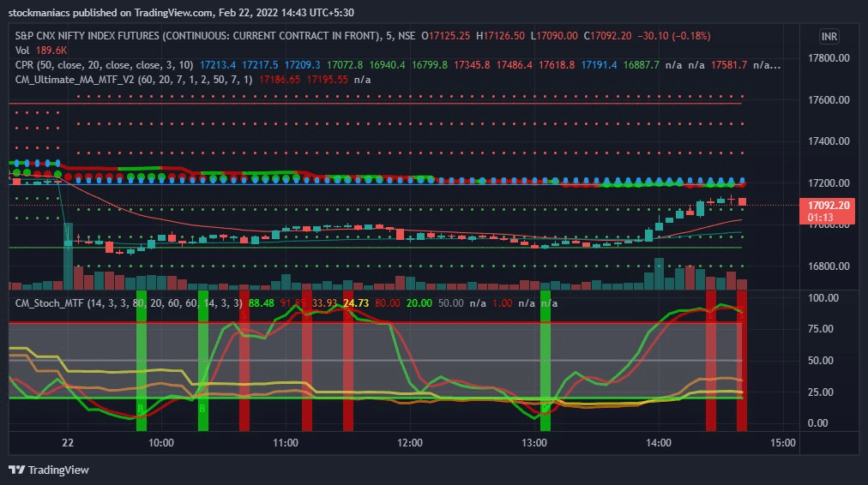Click the change value −30.10 (−0.18%)

[673, 36]
